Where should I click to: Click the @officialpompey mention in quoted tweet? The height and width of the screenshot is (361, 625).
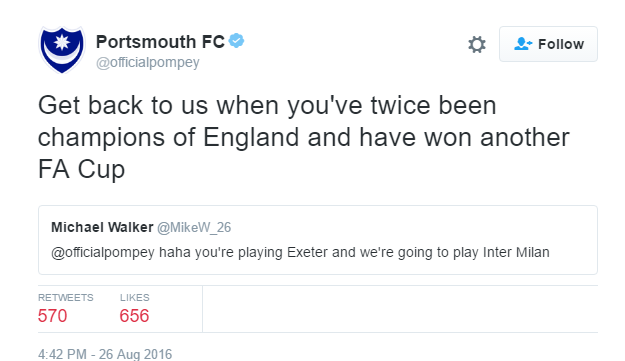103,253
